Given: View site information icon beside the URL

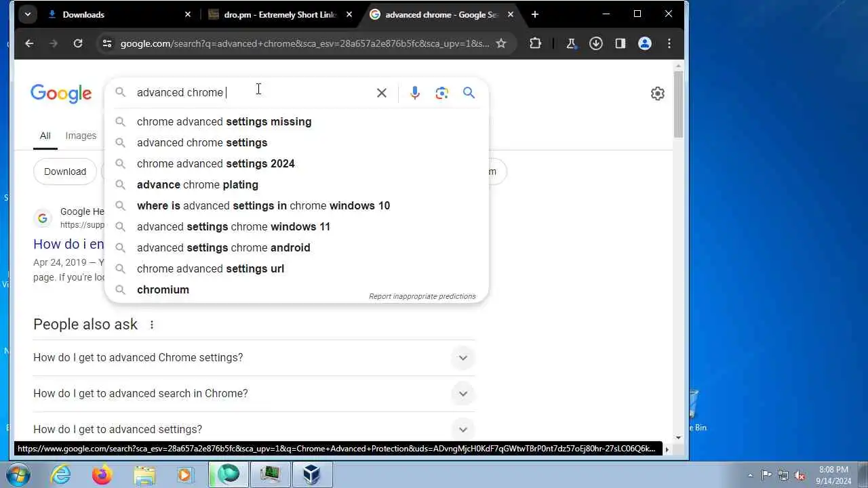Looking at the screenshot, I should click(x=106, y=43).
